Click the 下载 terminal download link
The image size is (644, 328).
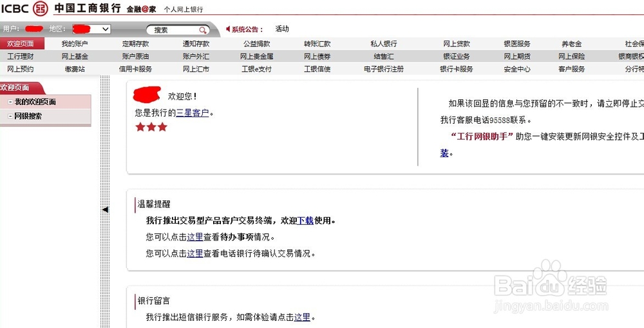(305, 221)
